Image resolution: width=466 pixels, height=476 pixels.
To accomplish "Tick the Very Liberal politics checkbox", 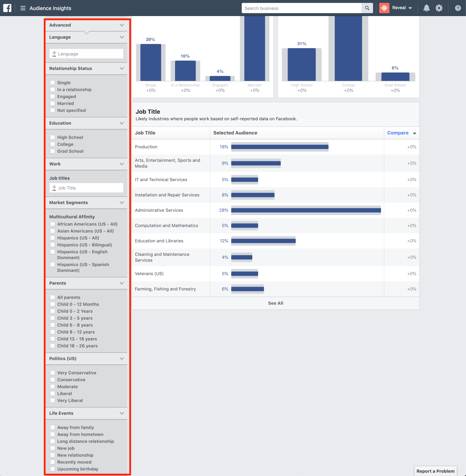I will click(52, 400).
